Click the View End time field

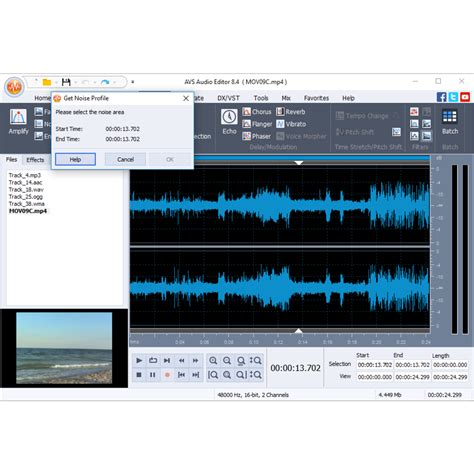click(x=412, y=377)
